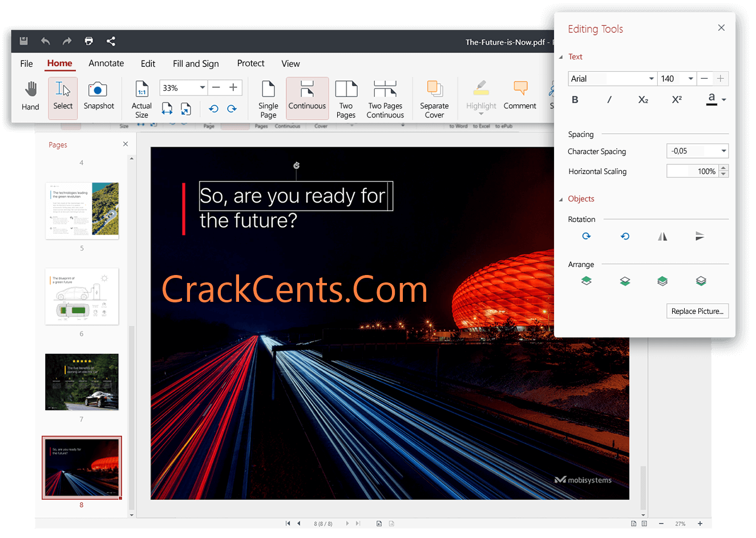Select page 6 thumbnail

[x=82, y=296]
